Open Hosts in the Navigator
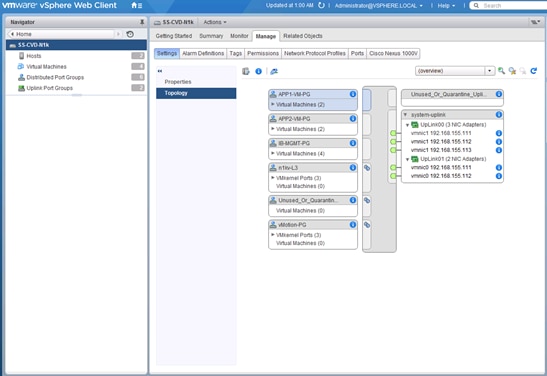This screenshot has width=547, height=376. [34, 56]
